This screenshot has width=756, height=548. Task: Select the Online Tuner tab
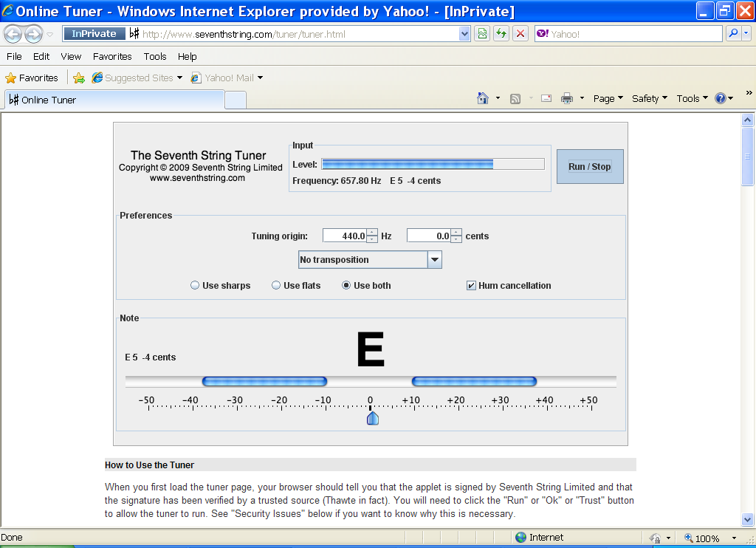click(x=114, y=100)
